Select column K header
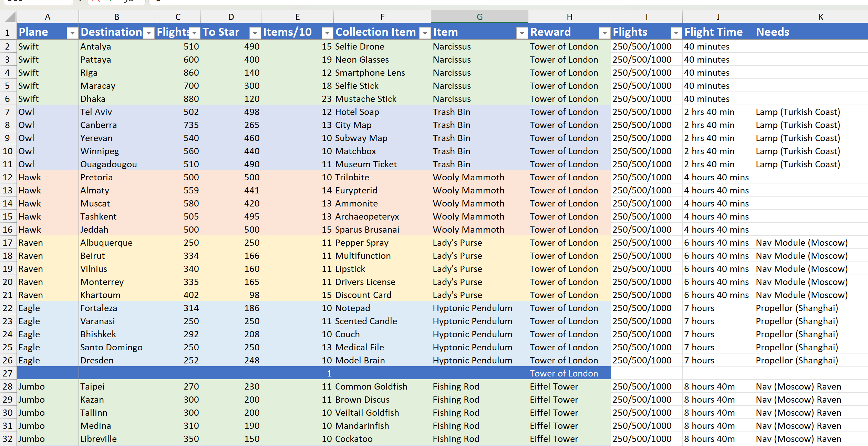868x446 pixels. (x=821, y=17)
